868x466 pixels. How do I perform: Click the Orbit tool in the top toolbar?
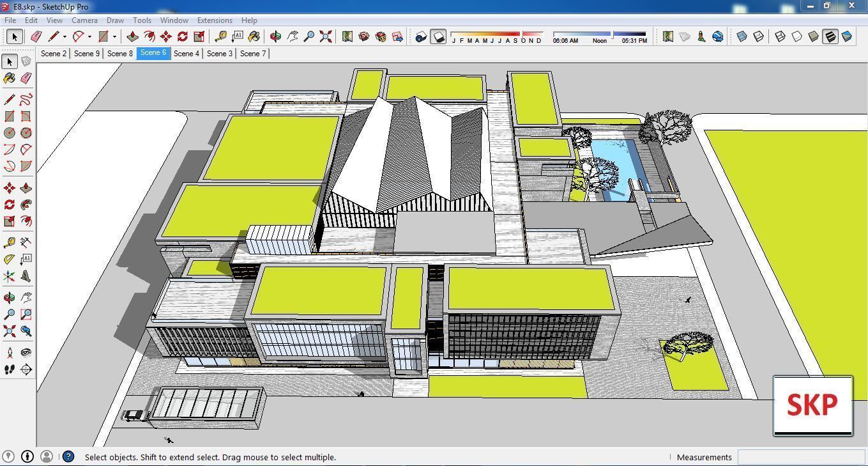276,36
